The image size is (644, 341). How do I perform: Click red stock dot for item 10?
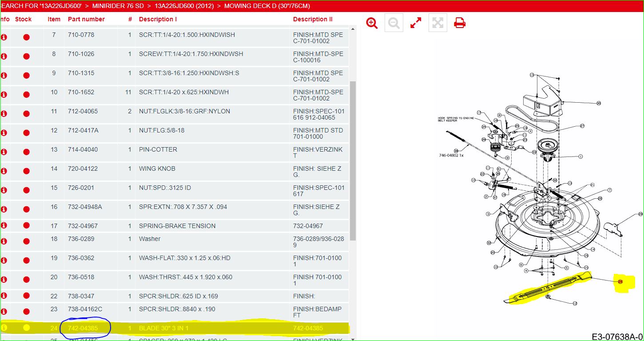[26, 95]
